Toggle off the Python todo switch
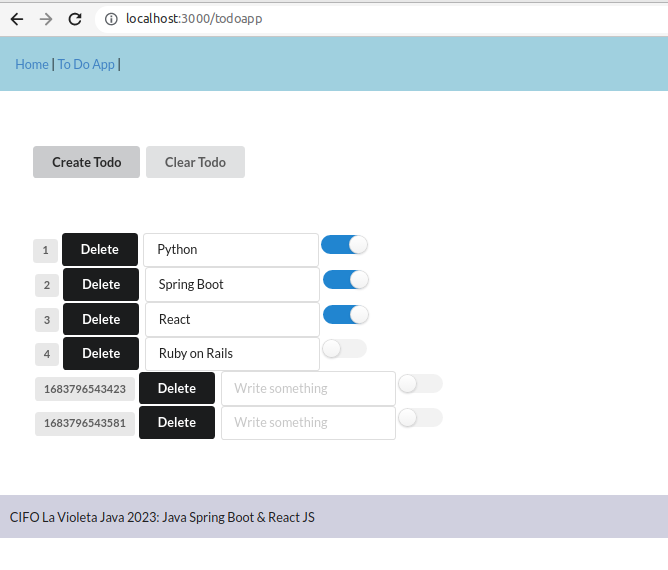The height and width of the screenshot is (570, 668). [x=344, y=245]
